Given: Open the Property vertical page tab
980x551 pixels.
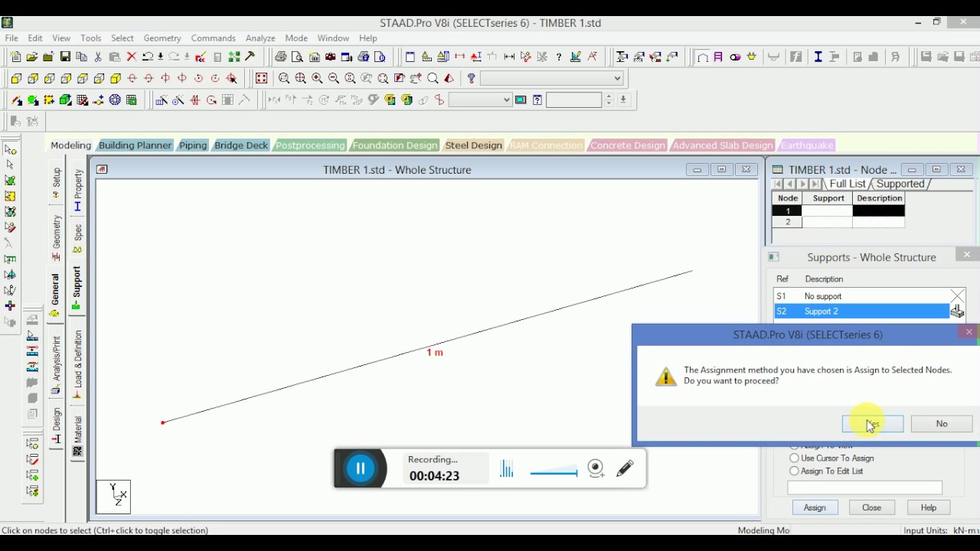Looking at the screenshot, I should point(77,190).
